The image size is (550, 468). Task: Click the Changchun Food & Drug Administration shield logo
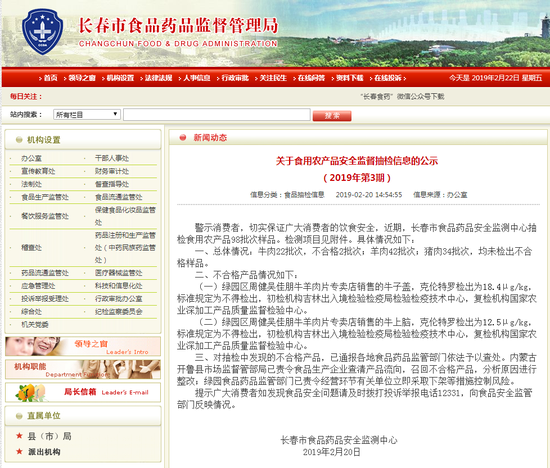tap(42, 32)
